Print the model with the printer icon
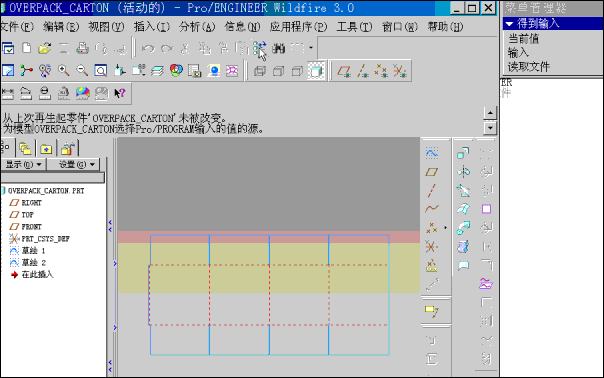Viewport: 604px width, 378px height. (x=82, y=49)
